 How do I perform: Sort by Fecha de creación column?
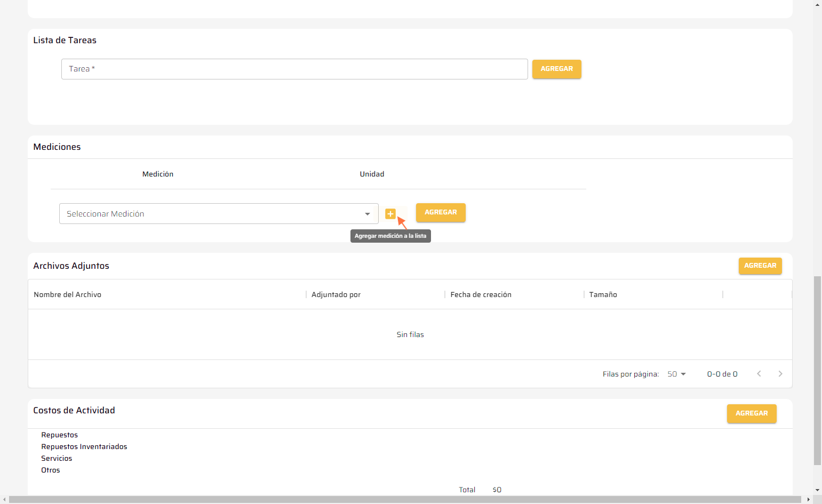pos(481,294)
